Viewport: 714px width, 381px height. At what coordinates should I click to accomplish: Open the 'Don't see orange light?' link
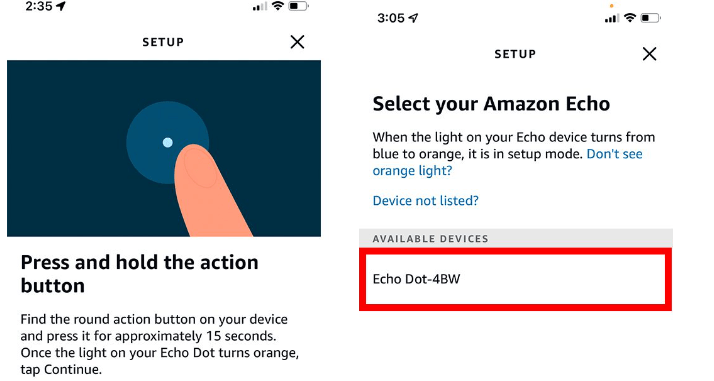click(507, 162)
